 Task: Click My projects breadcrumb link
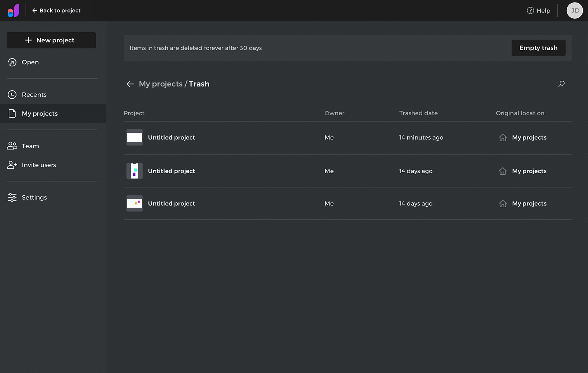pos(161,84)
